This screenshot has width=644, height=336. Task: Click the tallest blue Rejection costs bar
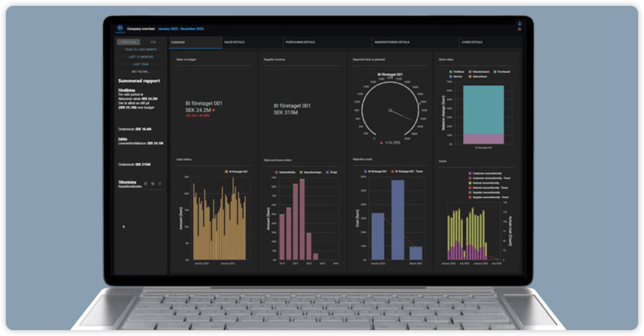pos(398,219)
